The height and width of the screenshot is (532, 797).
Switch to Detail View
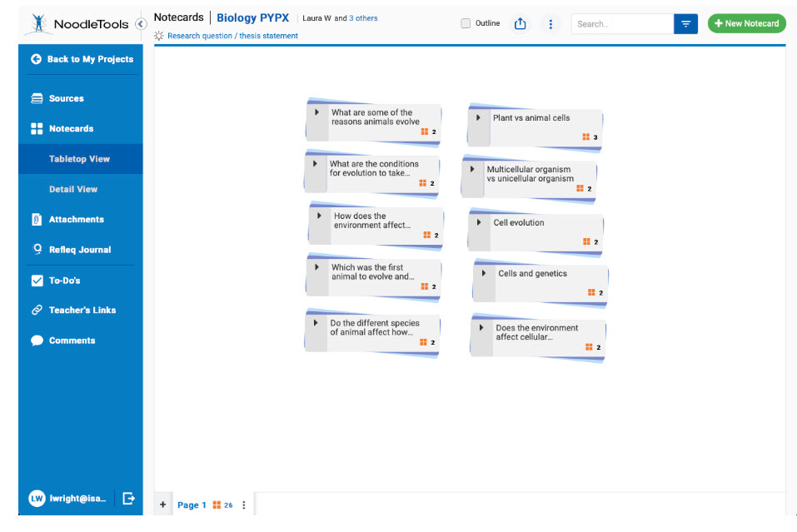pyautogui.click(x=73, y=189)
